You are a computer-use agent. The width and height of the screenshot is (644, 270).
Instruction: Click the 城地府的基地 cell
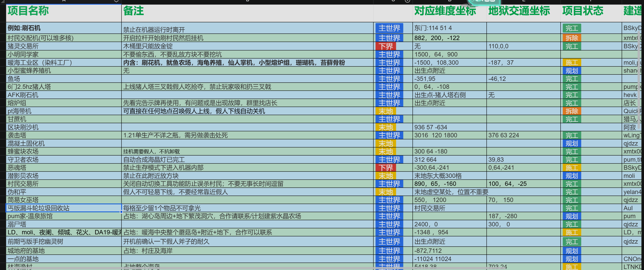[64, 251]
